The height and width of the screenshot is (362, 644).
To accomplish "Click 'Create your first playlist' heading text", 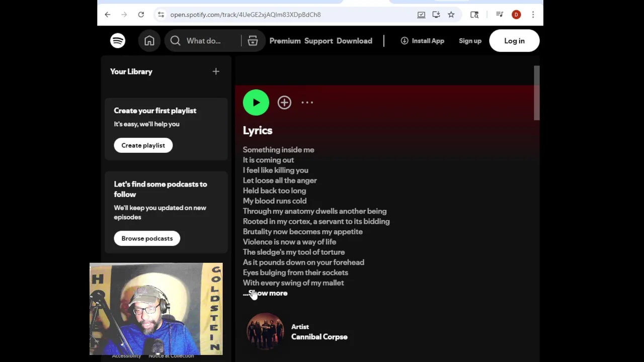I will (155, 111).
